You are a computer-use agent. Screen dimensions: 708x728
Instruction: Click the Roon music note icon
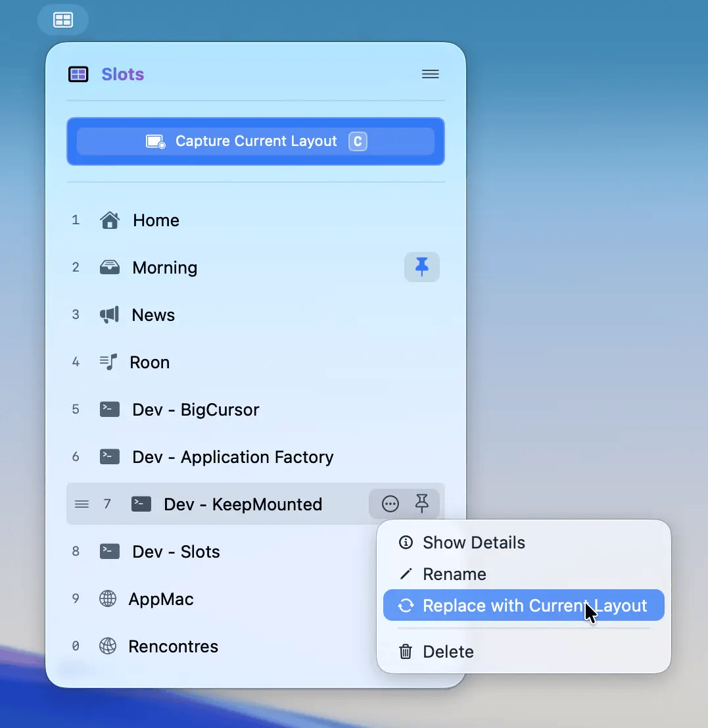point(108,362)
